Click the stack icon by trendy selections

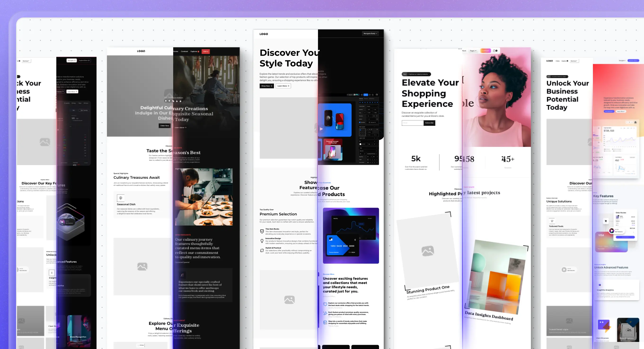point(325,322)
